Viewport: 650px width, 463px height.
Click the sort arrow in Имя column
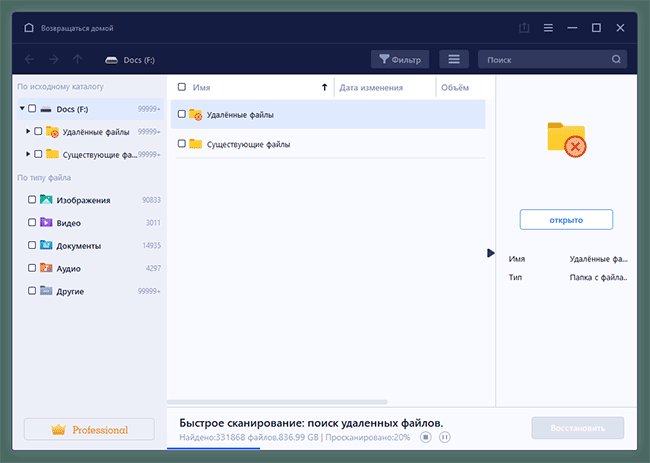click(x=325, y=87)
